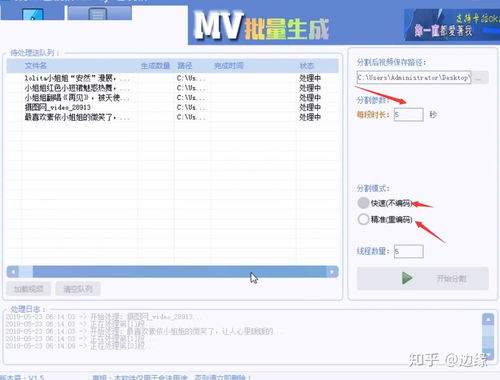The image size is (500, 380).
Task: Select the 摄图网_video_28913 queue row
Action: tap(173, 107)
